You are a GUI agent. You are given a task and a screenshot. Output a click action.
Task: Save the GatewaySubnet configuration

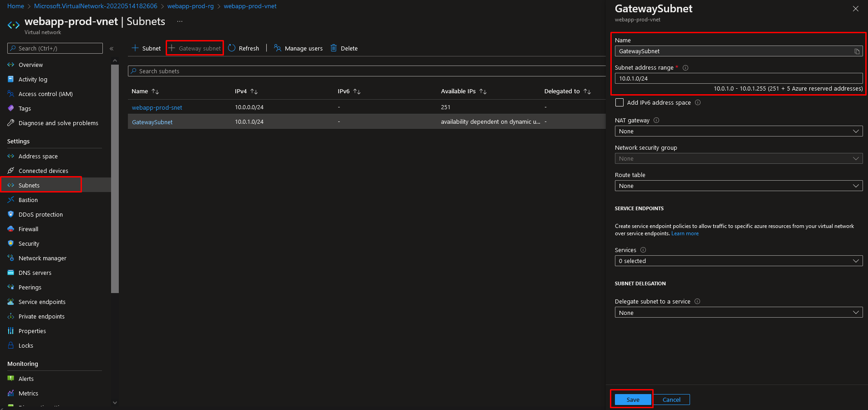coord(633,400)
